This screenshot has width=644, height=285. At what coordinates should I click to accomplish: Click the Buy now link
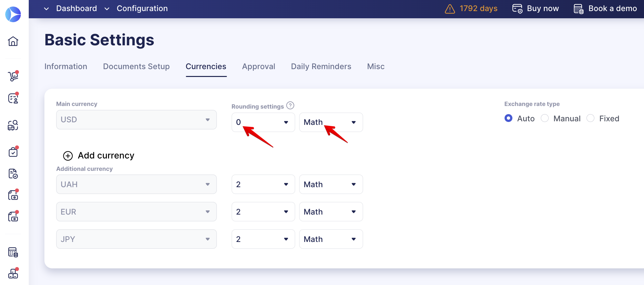pyautogui.click(x=536, y=8)
